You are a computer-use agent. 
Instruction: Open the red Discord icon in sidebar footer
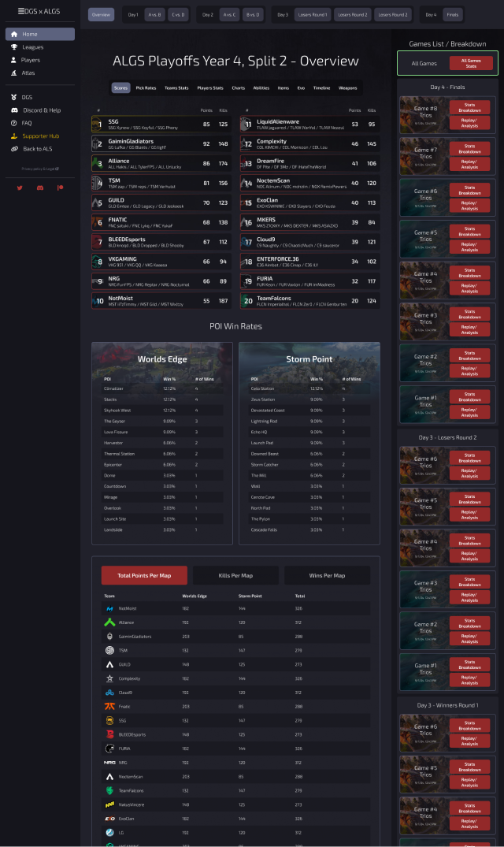[40, 188]
